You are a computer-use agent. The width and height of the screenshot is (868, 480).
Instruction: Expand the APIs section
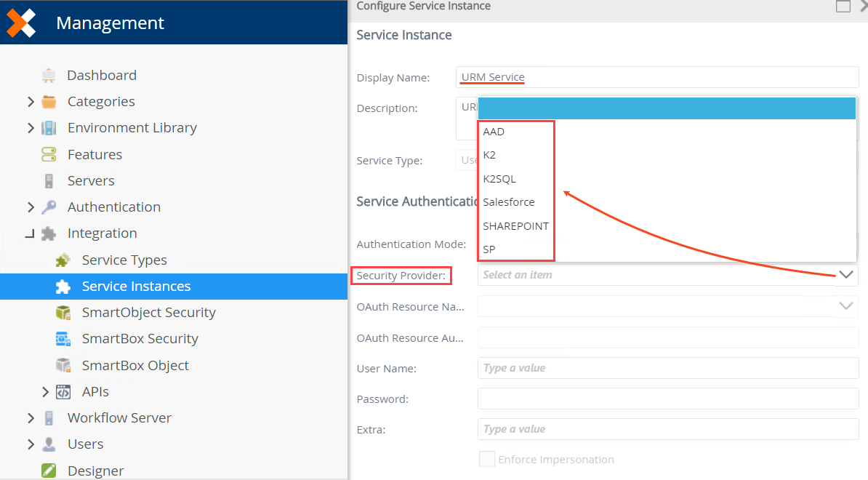pyautogui.click(x=45, y=391)
